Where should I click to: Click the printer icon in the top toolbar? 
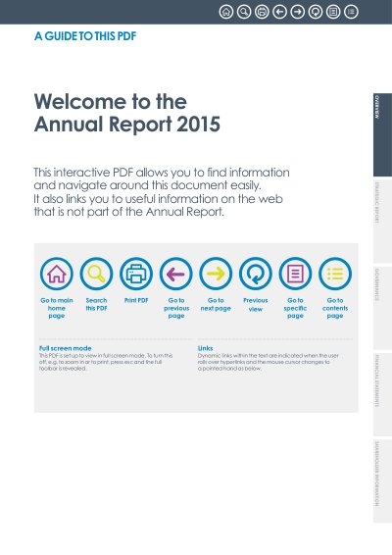tap(262, 12)
